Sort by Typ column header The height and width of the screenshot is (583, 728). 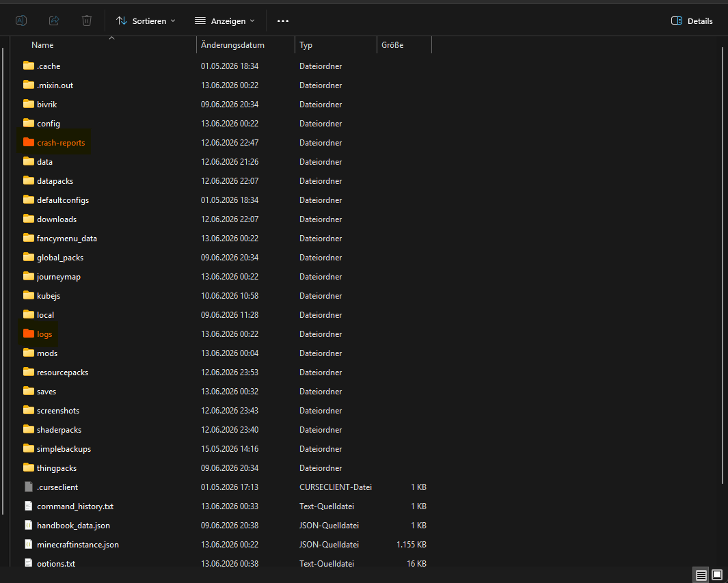point(306,45)
